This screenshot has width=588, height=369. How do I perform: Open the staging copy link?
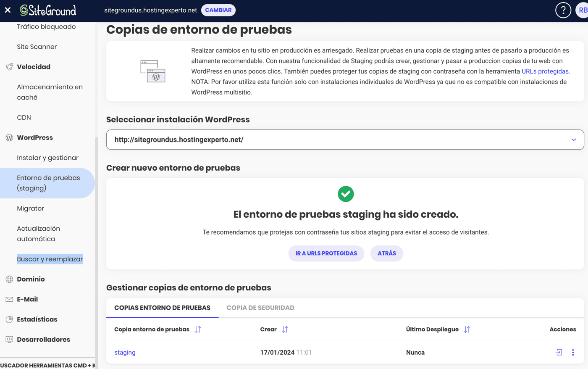(125, 353)
